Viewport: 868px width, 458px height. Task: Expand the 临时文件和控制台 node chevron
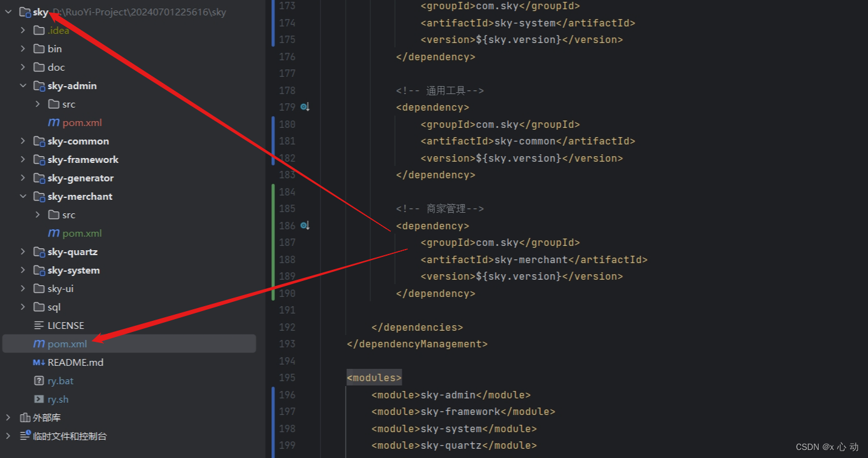pos(8,436)
